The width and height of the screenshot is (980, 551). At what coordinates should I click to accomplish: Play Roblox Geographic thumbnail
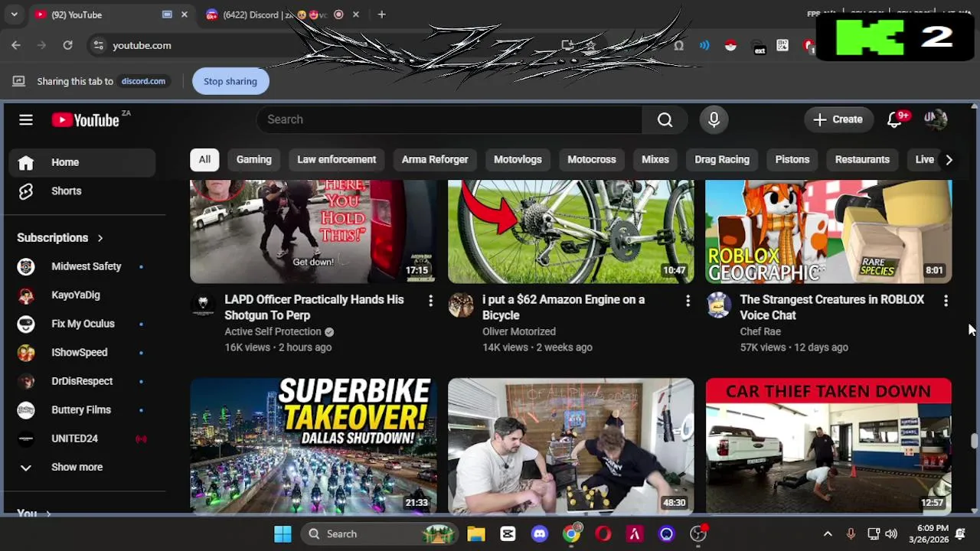(828, 231)
